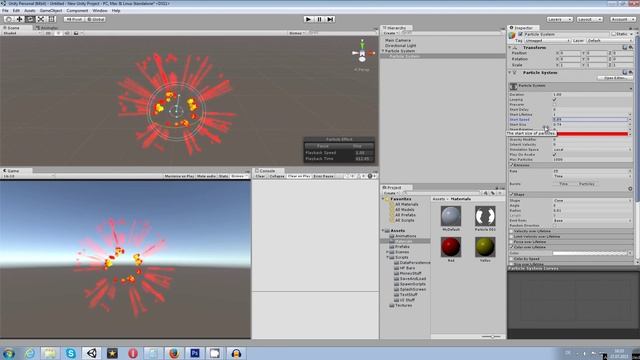
Task: Click the red Opera taskbar icon
Action: pos(133,353)
